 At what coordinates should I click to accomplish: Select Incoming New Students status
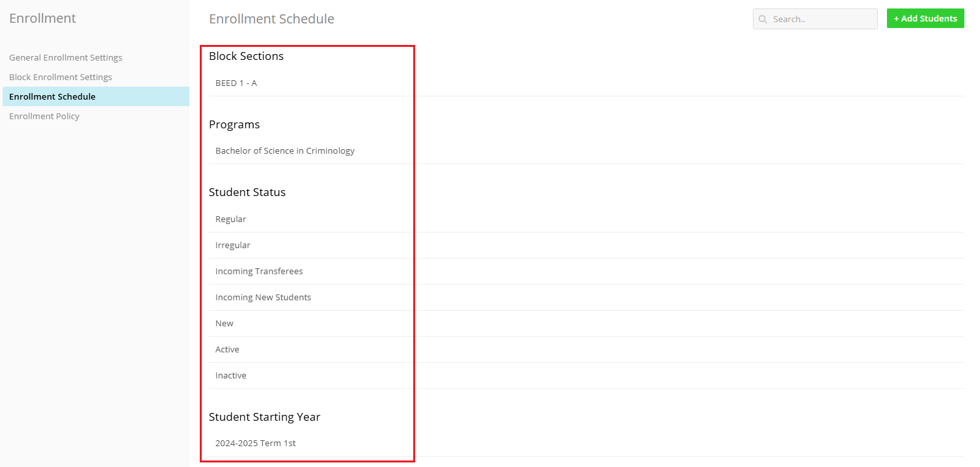(x=263, y=297)
